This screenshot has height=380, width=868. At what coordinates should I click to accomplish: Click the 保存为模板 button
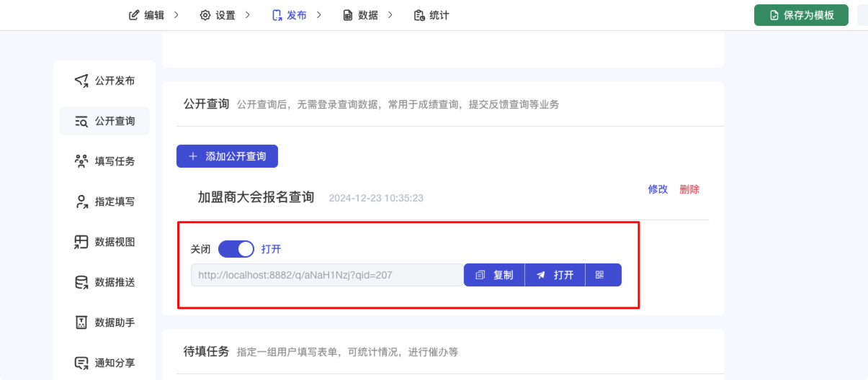801,15
